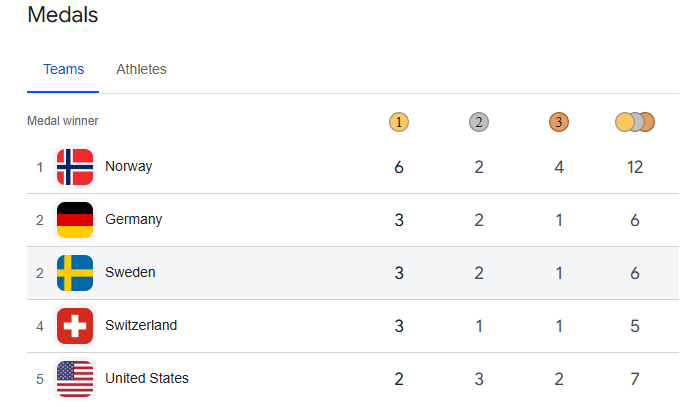The height and width of the screenshot is (407, 688).
Task: Switch to the Athletes tab
Action: (141, 69)
